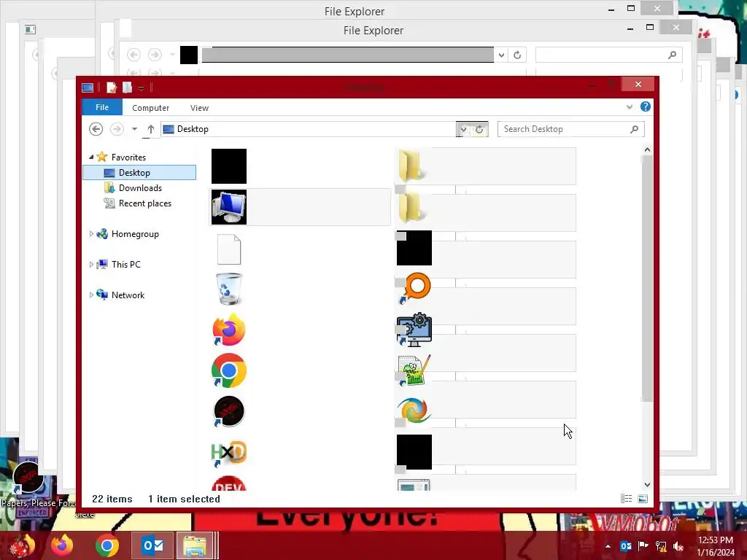Click the Forward arrow button

(117, 129)
